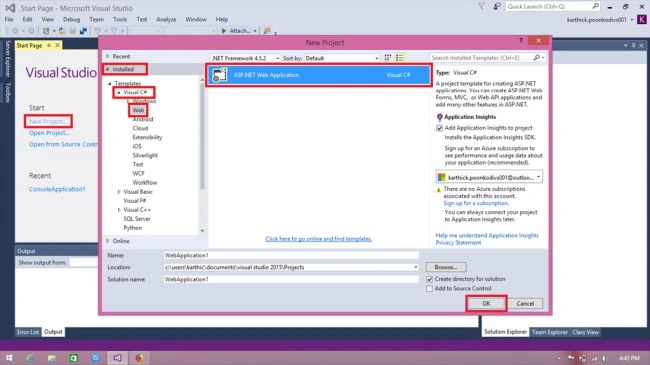Switch to the Team Explorer tab
Viewport: 650px width, 365px height.
[550, 332]
